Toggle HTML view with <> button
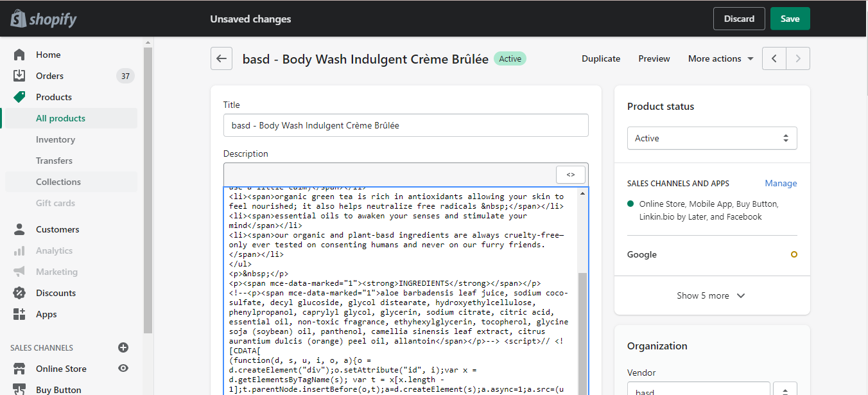The width and height of the screenshot is (868, 395). point(570,174)
